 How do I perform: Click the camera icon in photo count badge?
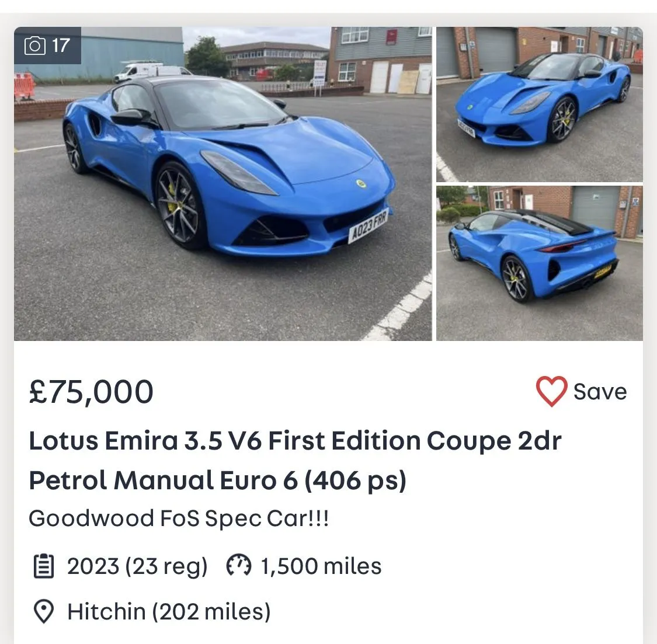click(x=34, y=46)
